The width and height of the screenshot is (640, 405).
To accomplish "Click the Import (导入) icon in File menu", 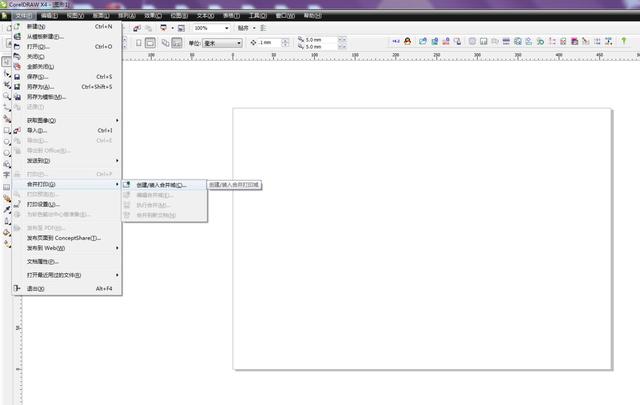I will point(16,130).
